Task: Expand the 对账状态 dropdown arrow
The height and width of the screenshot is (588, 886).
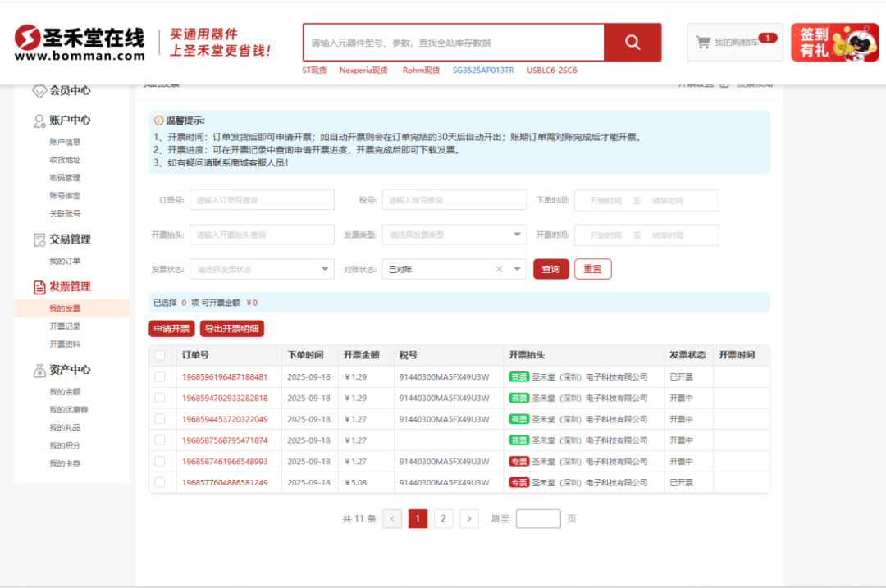Action: coord(517,269)
